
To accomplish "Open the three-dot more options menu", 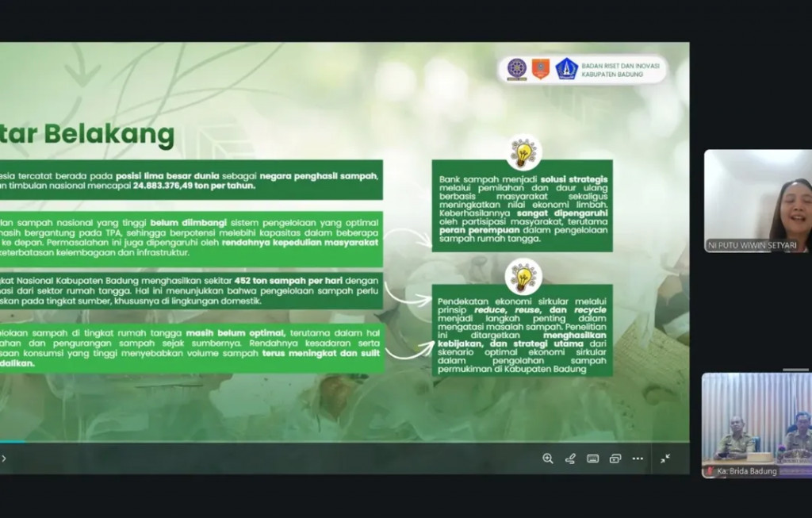I will (638, 459).
